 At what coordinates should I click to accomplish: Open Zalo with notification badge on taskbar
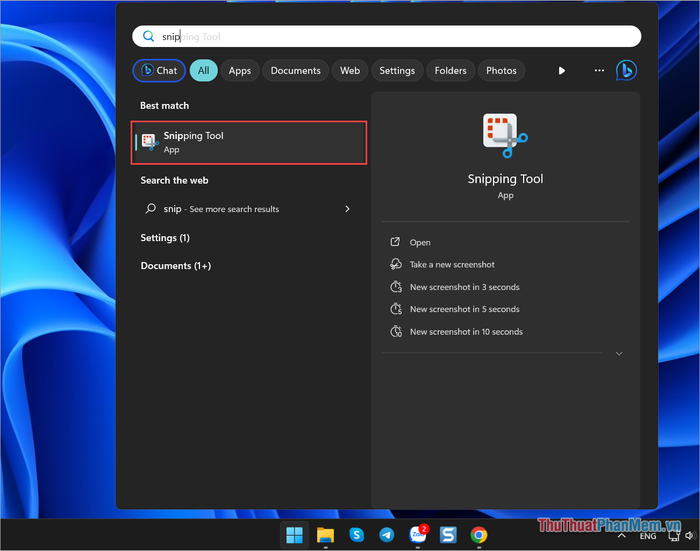418,534
